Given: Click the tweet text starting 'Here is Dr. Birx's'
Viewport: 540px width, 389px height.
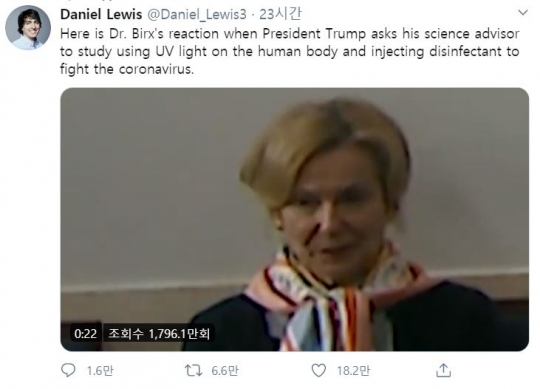Looking at the screenshot, I should [290, 51].
